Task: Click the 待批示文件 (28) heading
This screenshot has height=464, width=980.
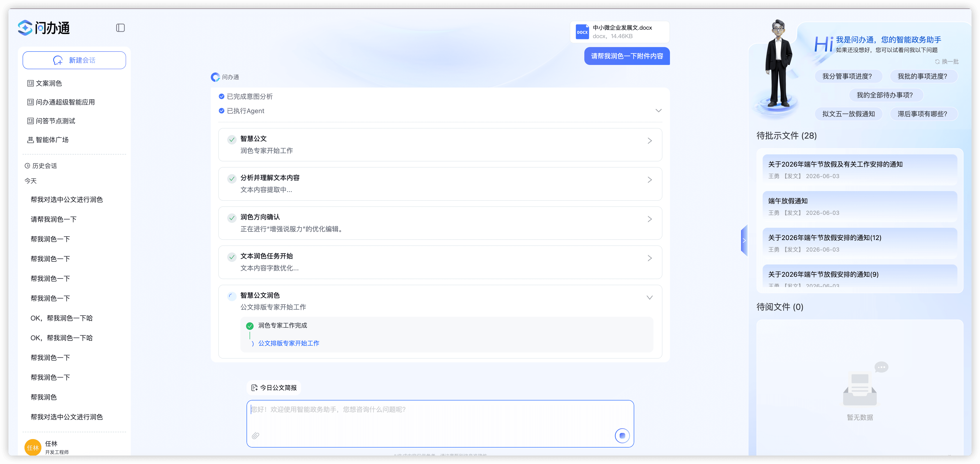Action: [786, 136]
